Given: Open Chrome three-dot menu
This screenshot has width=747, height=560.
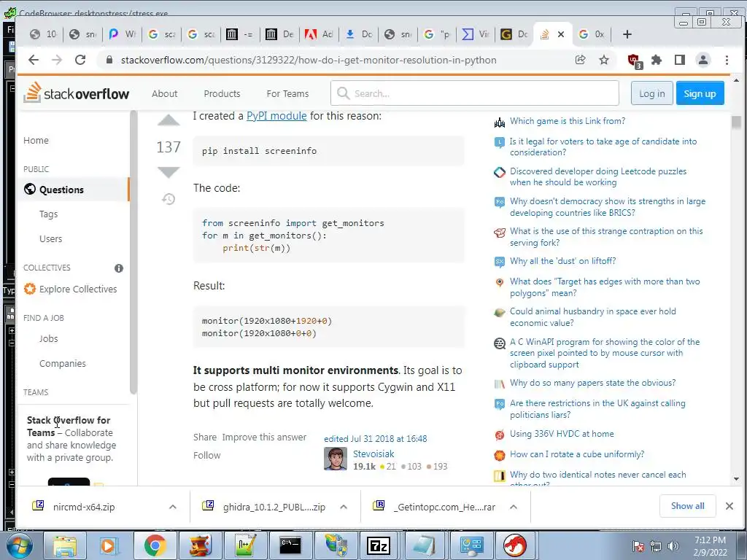Looking at the screenshot, I should pos(727,60).
